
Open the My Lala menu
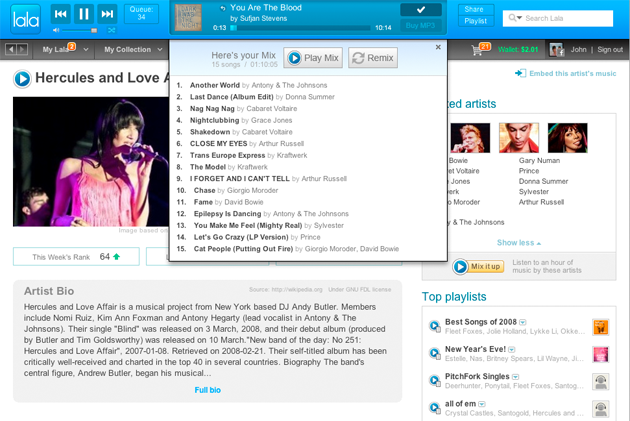click(56, 49)
